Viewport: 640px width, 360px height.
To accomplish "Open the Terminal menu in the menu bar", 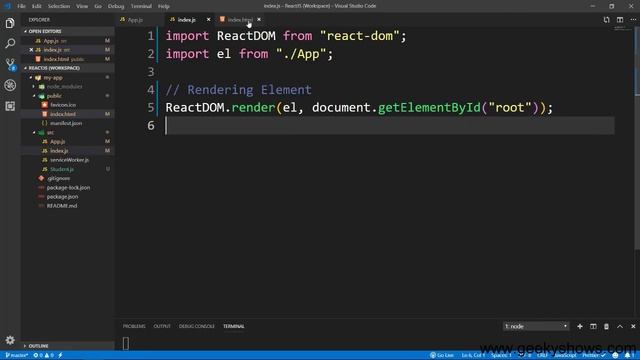I will (x=141, y=6).
